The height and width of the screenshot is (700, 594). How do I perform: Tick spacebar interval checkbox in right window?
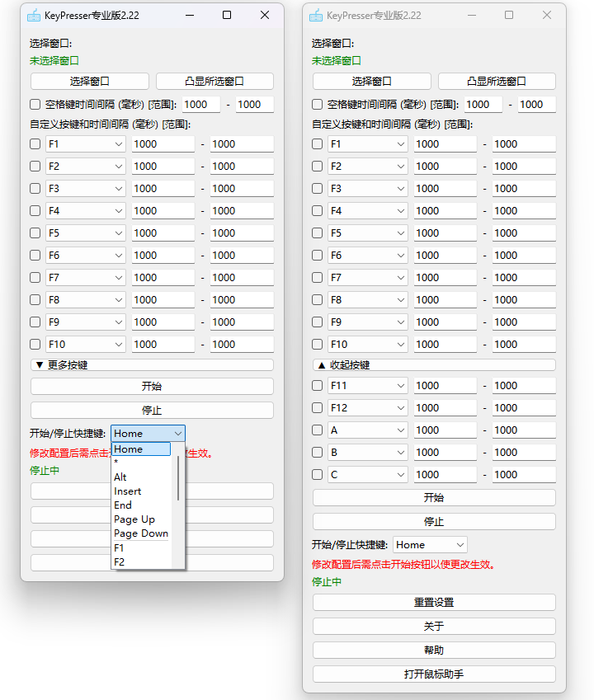(317, 105)
